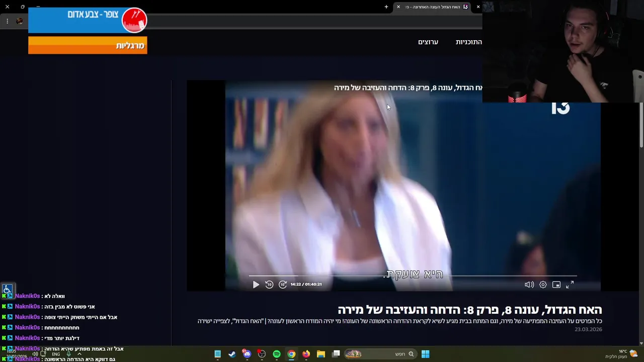Seek on the video progress bar

coord(413,276)
